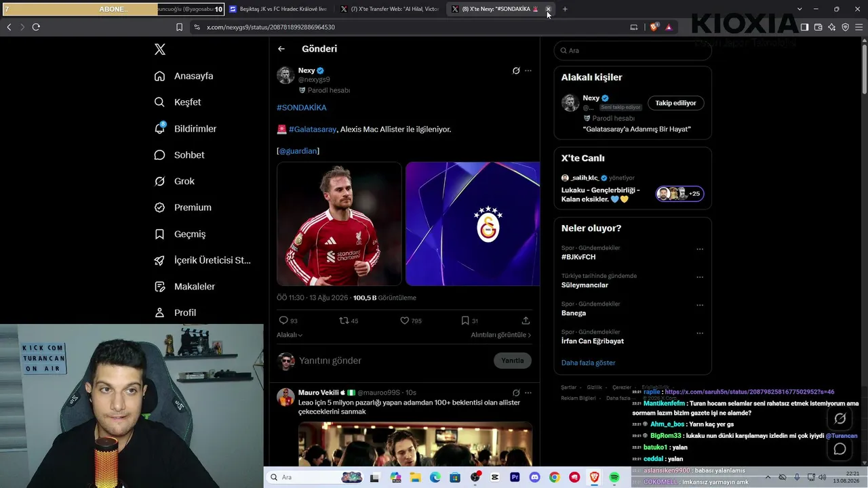Reload the page in the browser

pos(36,27)
